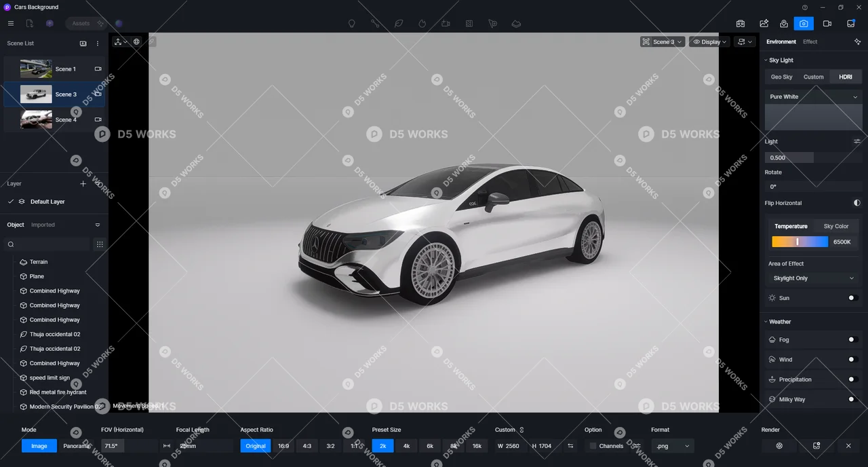Disable the Sun toggle in Environment panel
Image resolution: width=868 pixels, height=467 pixels.
click(x=852, y=297)
